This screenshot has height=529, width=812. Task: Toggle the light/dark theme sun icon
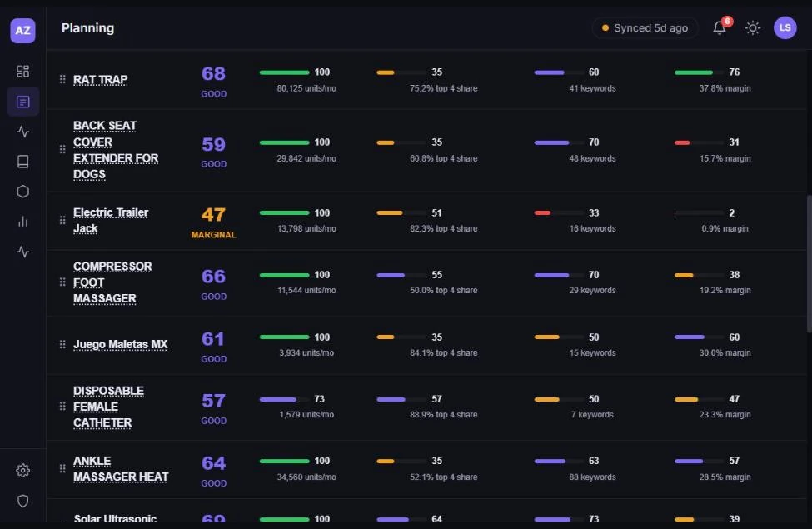pyautogui.click(x=752, y=28)
